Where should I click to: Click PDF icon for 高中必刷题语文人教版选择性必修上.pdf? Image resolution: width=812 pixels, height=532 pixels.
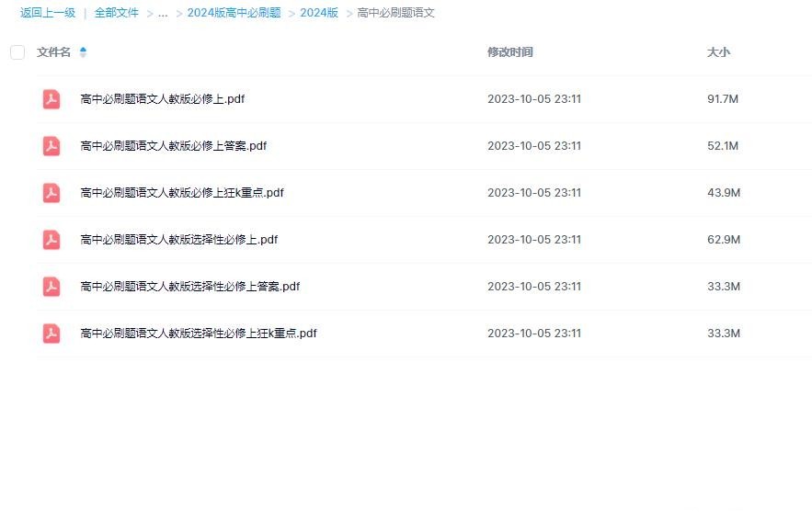click(51, 240)
